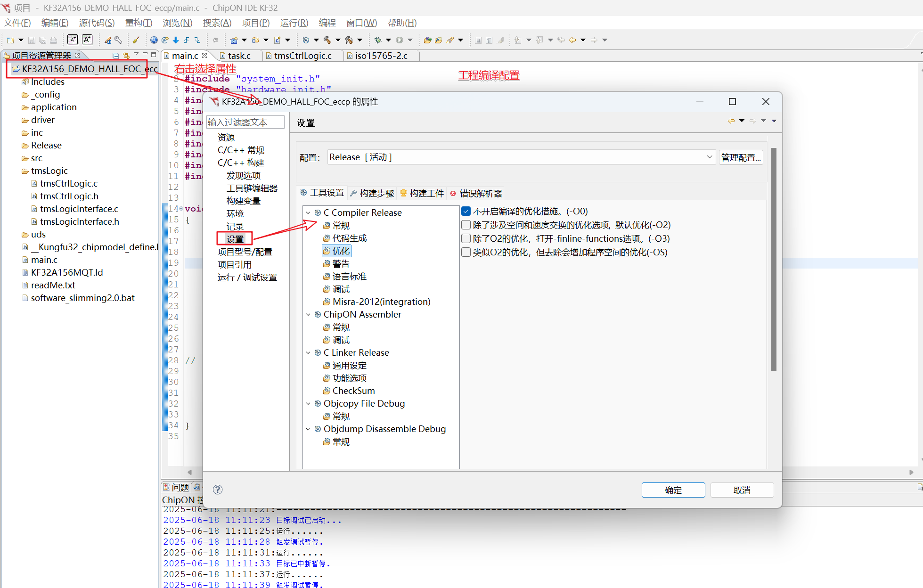Click the properties dialog vertical scrollbar
This screenshot has width=923, height=588.
tap(773, 259)
